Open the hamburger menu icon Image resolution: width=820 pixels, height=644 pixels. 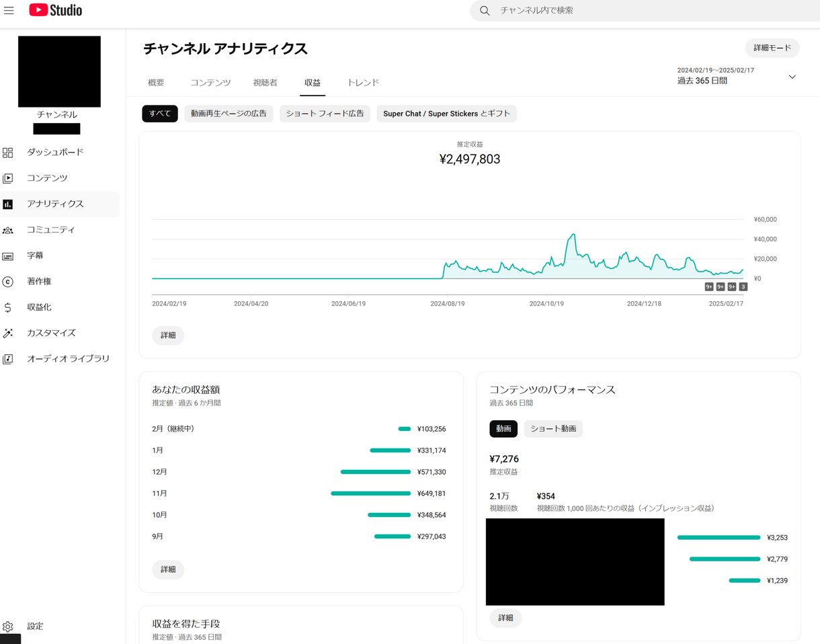point(9,11)
